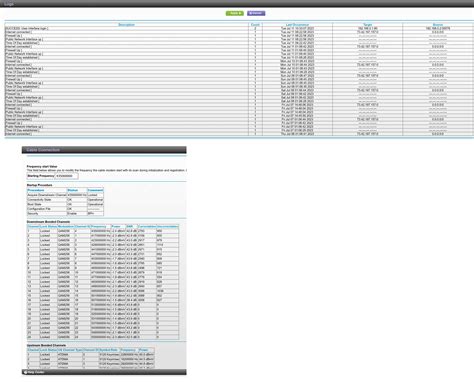
Task: Click the purple Refresh button
Action: [x=256, y=13]
